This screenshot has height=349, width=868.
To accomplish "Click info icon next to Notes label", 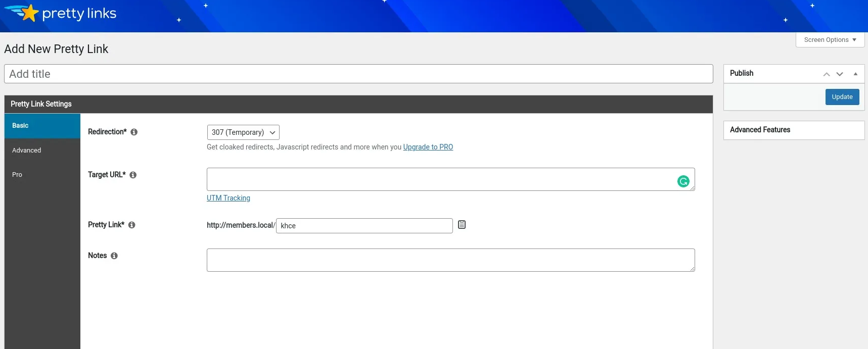I will 114,256.
